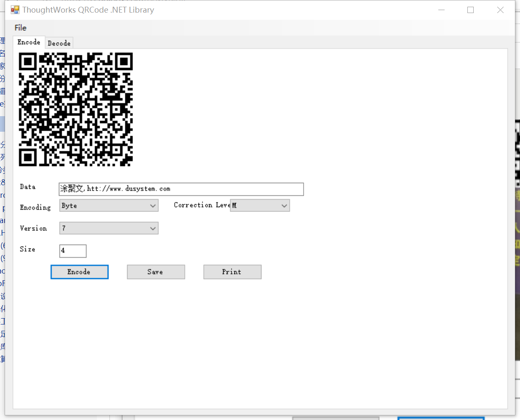Minimize the QRCode Library window
Viewport: 520px width, 420px height.
click(x=442, y=10)
